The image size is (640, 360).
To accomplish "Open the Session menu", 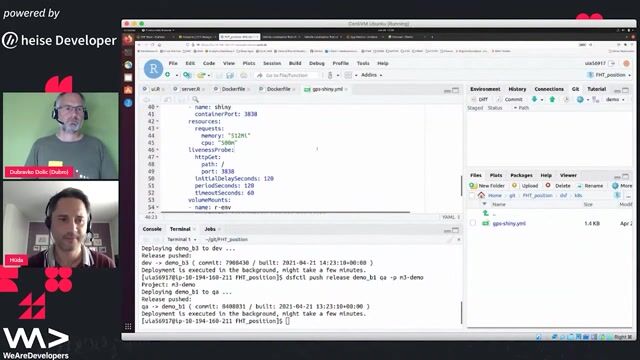I will (x=272, y=63).
